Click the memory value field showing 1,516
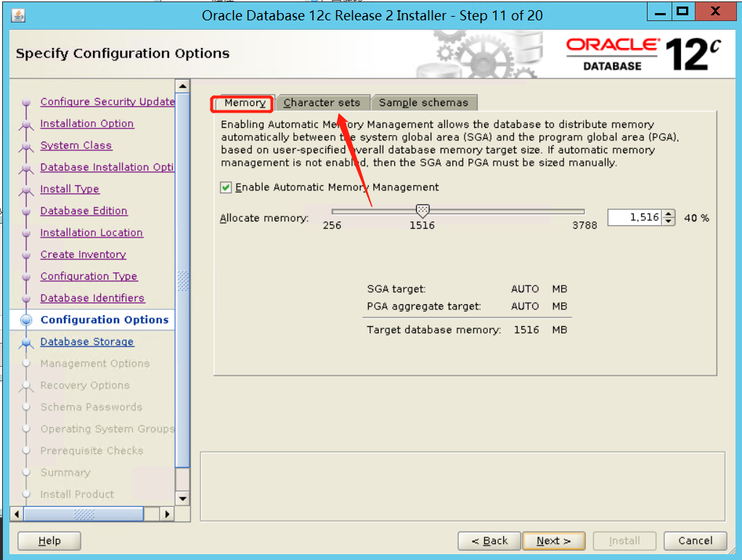 (x=634, y=218)
